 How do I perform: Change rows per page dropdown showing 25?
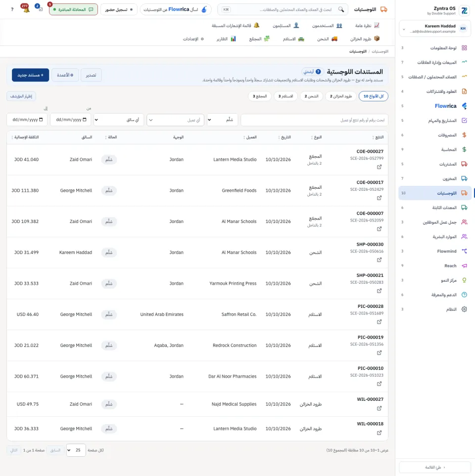[76, 450]
